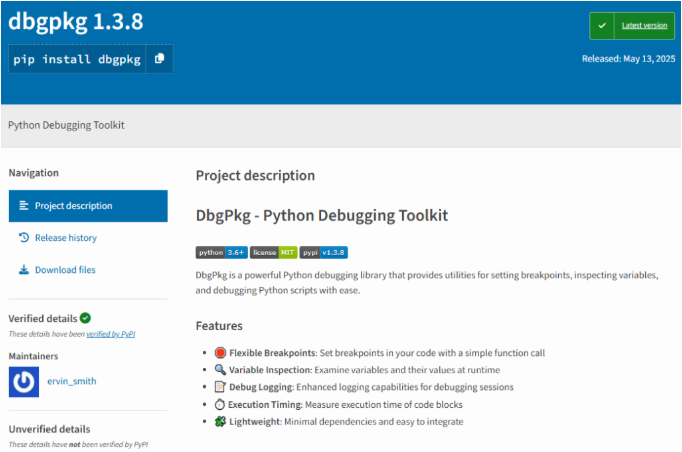The width and height of the screenshot is (682, 452).
Task: Click the green verified checkmark badge
Action: (x=85, y=318)
